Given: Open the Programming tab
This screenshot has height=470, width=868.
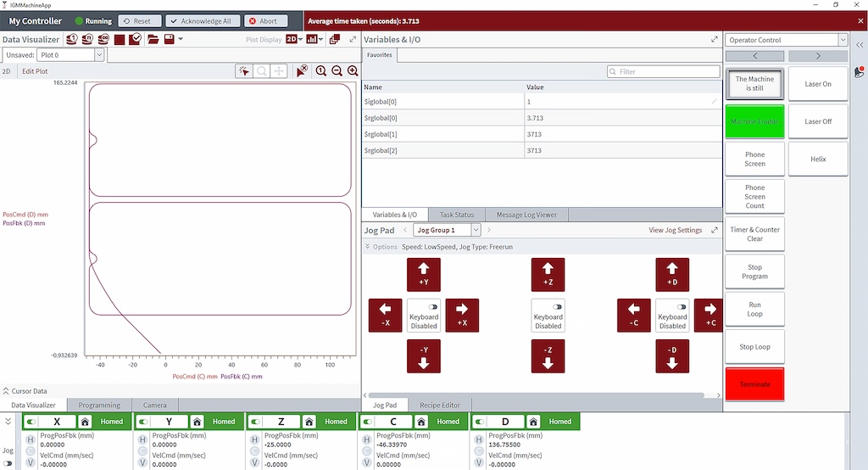Looking at the screenshot, I should tap(99, 406).
